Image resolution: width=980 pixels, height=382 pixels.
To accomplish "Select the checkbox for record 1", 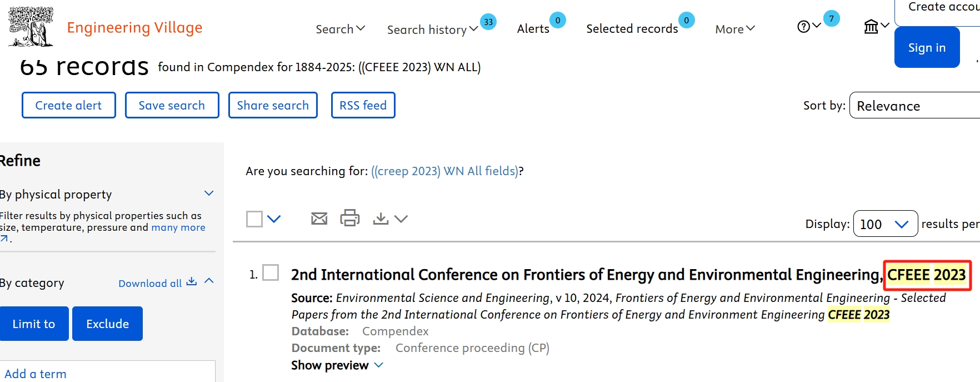I will (271, 272).
